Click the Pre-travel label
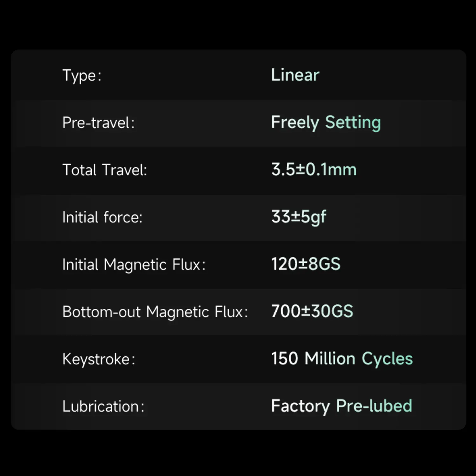476x476 pixels. coord(98,123)
